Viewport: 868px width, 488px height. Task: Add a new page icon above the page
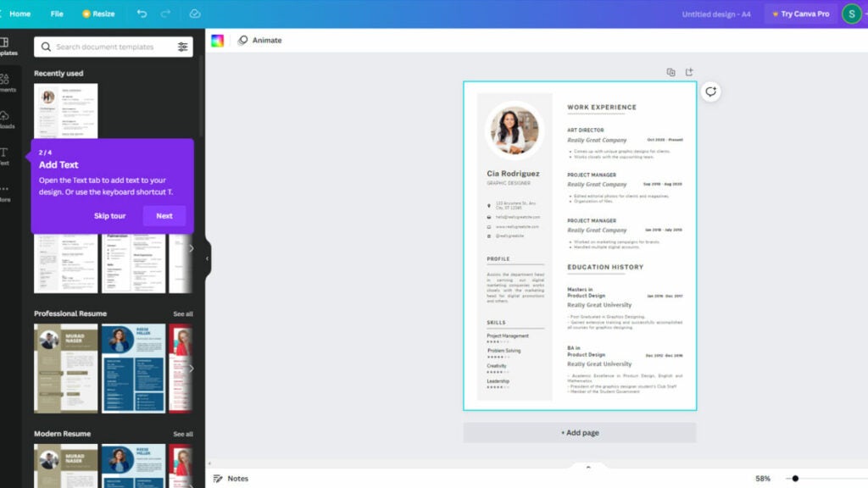click(x=689, y=72)
